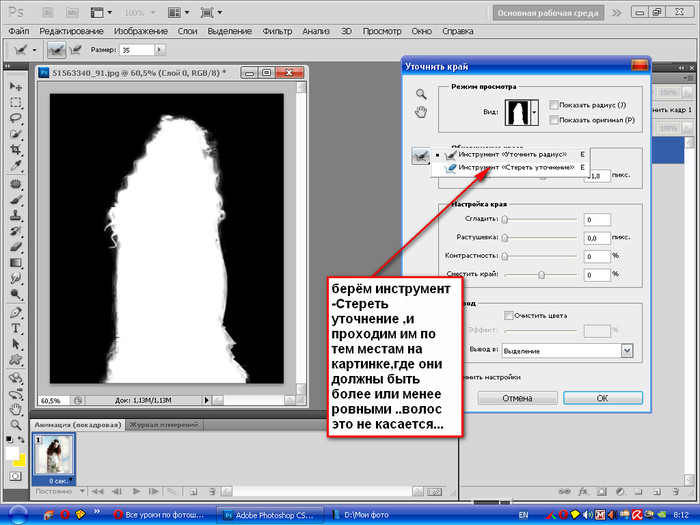Click Zoom tool in Refine Edge dialog
The image size is (700, 525).
(421, 94)
